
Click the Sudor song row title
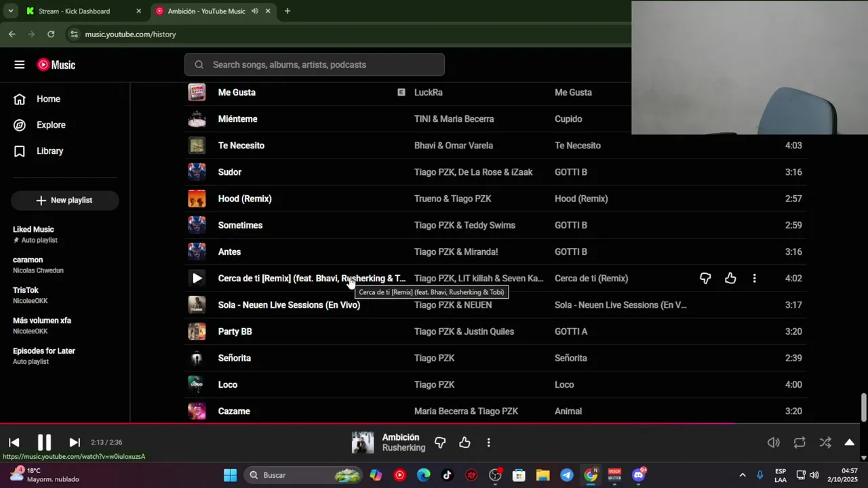tap(230, 172)
